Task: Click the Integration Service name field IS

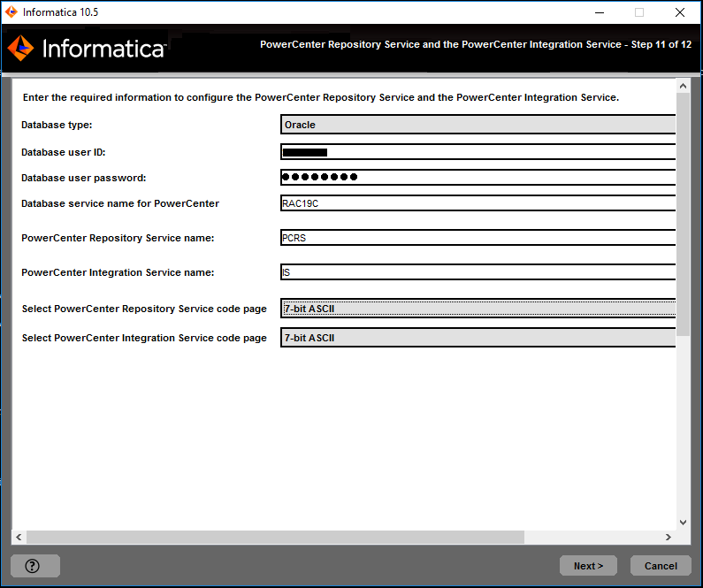Action: 478,272
